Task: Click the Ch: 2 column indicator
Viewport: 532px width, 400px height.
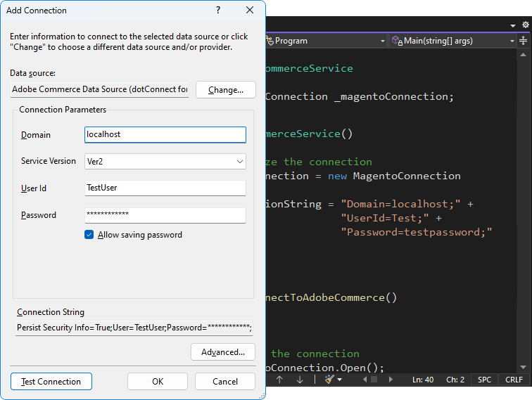Action: point(455,380)
